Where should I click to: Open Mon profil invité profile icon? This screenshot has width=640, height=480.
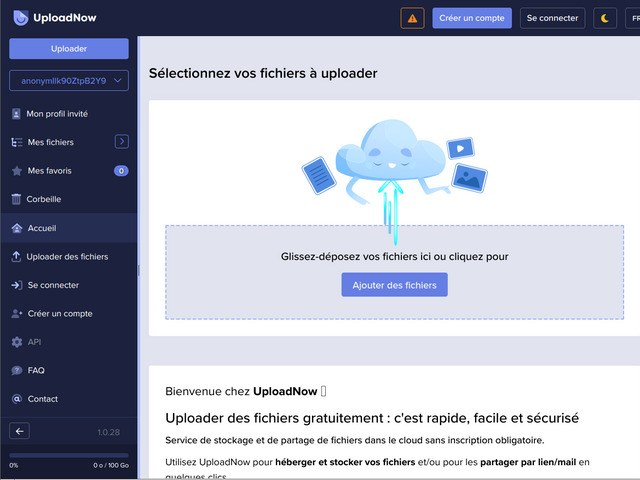(16, 114)
